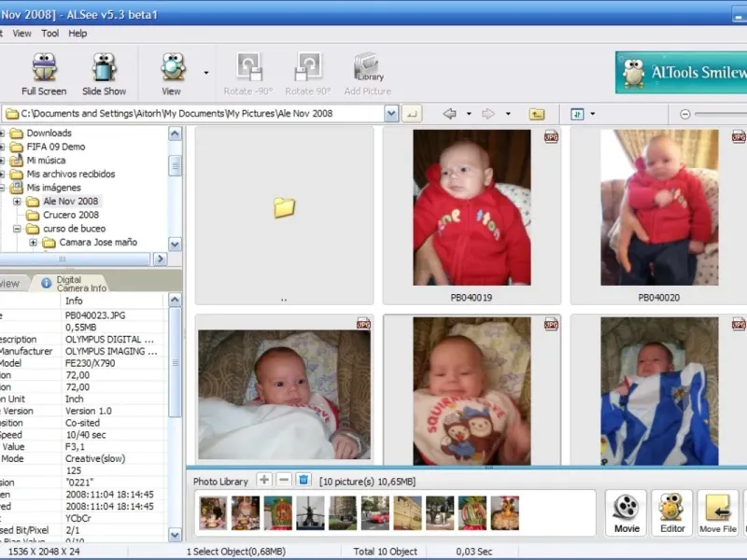Click the zoom-out minus on the thumbnail size slider
The image size is (747, 560).
point(685,114)
